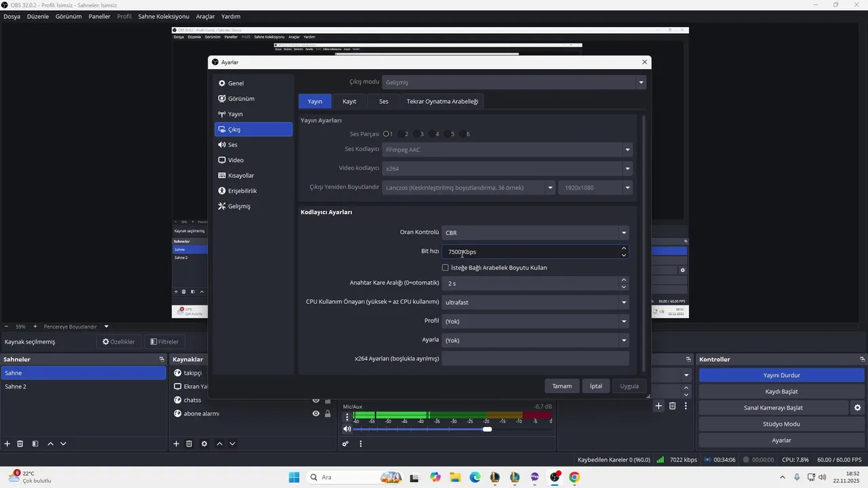
Task: Select Ses Parçası 3 radio button
Action: (417, 134)
